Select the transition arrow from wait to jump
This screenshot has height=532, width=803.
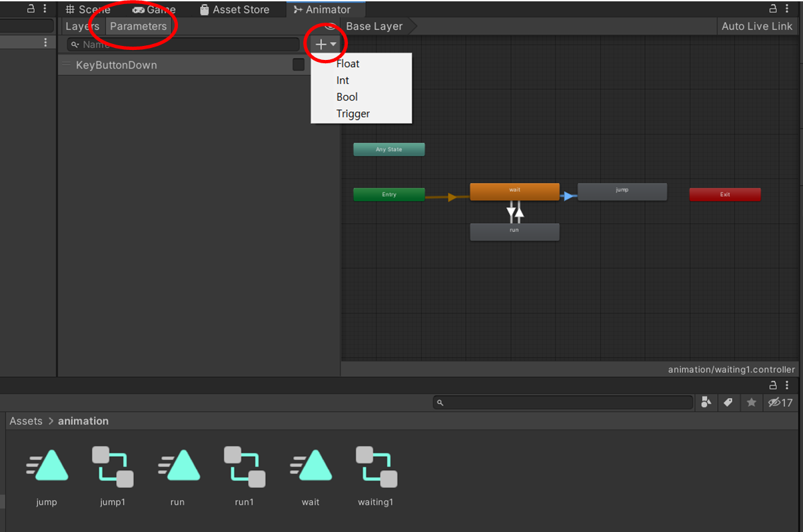[568, 196]
